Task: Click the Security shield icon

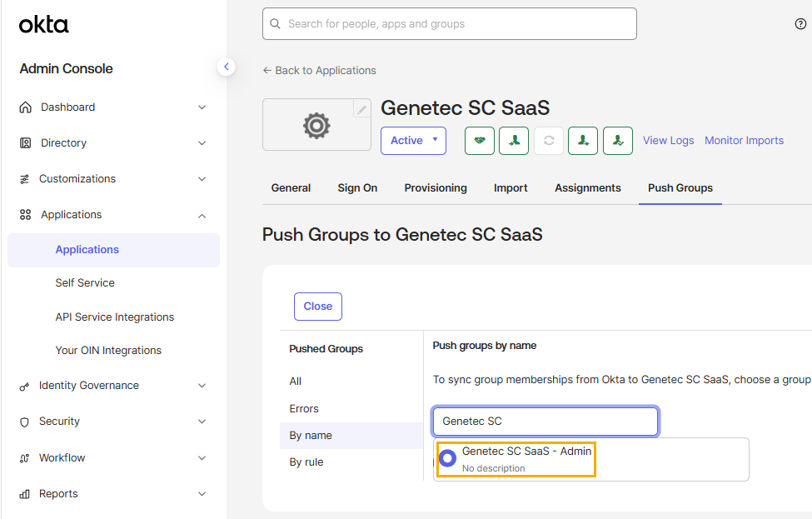Action: 24,422
